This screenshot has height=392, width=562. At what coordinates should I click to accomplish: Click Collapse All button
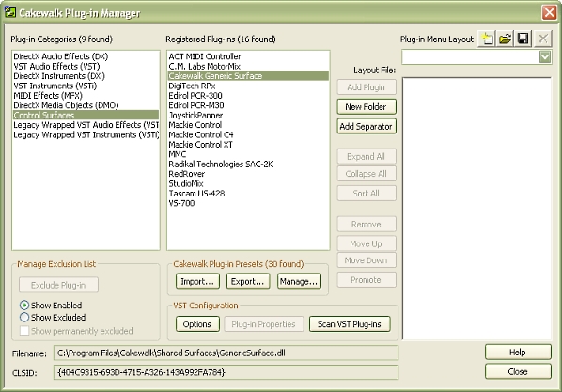[x=367, y=174]
